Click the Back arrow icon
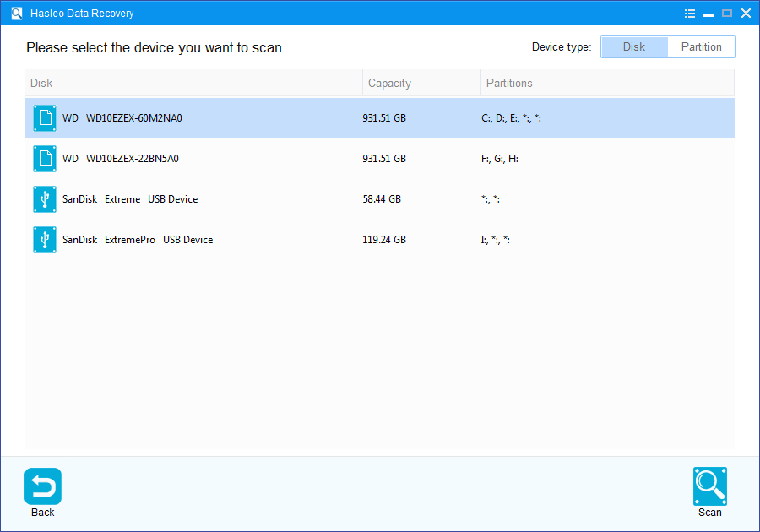This screenshot has width=760, height=532. click(x=43, y=486)
